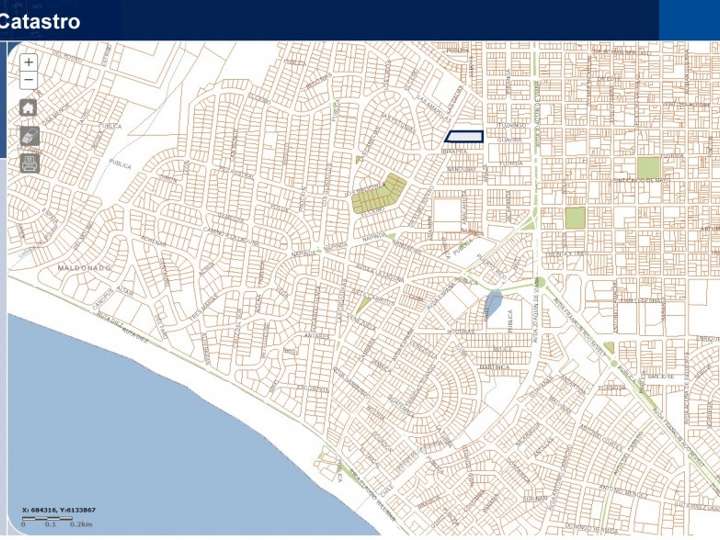Screen dimensions: 720x540
Task: Select the highlighted dark blue outlined parcel
Action: click(x=464, y=137)
